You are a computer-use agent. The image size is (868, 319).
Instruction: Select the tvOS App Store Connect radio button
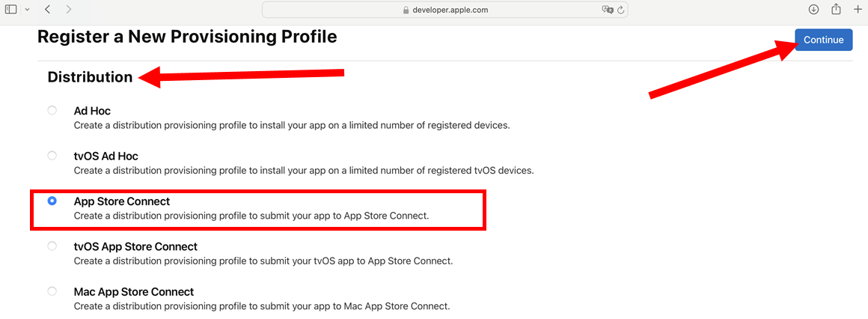click(52, 246)
